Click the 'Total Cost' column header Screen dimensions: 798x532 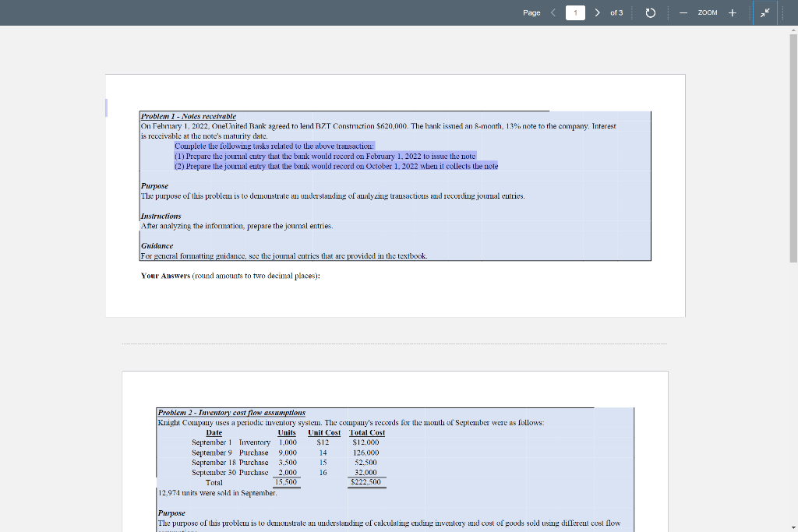pos(367,432)
